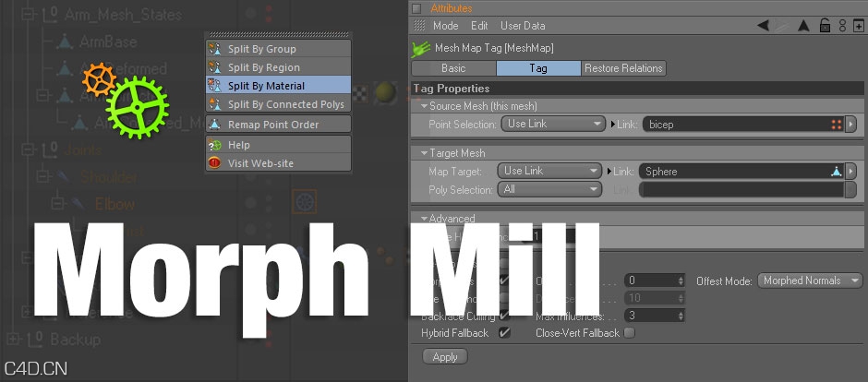Select the Tag tab
The width and height of the screenshot is (868, 382).
[x=538, y=68]
